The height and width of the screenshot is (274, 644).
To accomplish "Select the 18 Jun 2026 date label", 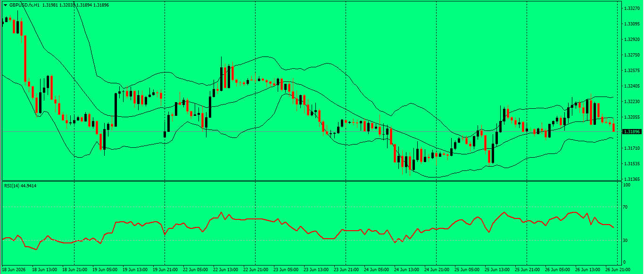I will point(15,270).
